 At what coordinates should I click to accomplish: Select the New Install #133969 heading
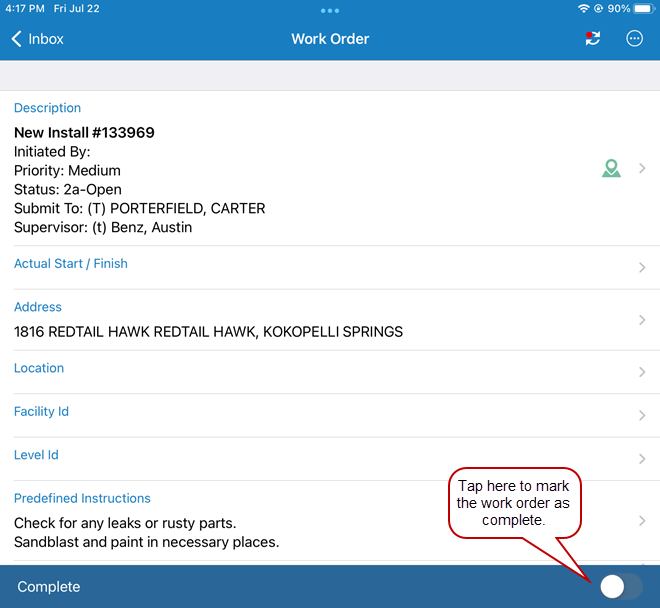pos(84,132)
